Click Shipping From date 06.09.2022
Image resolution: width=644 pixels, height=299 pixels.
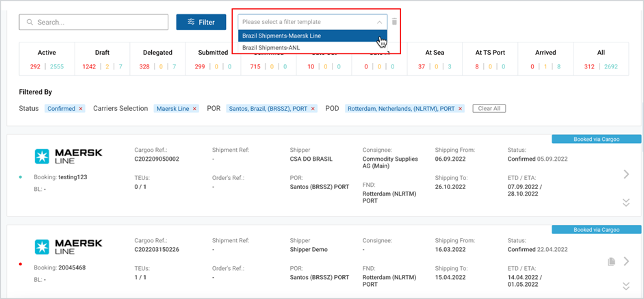coord(450,159)
